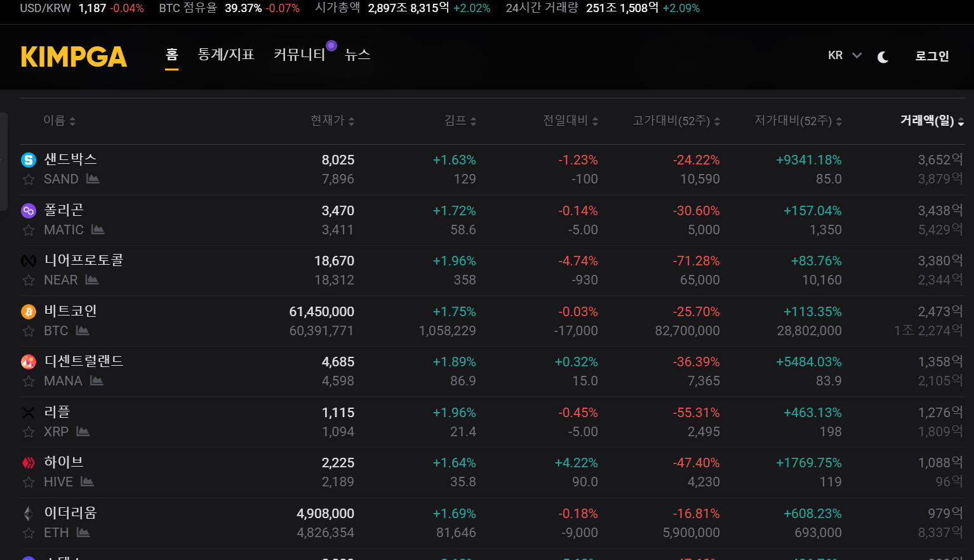Image resolution: width=974 pixels, height=560 pixels.
Task: Sort by 저가대비(52주) column
Action: click(798, 121)
